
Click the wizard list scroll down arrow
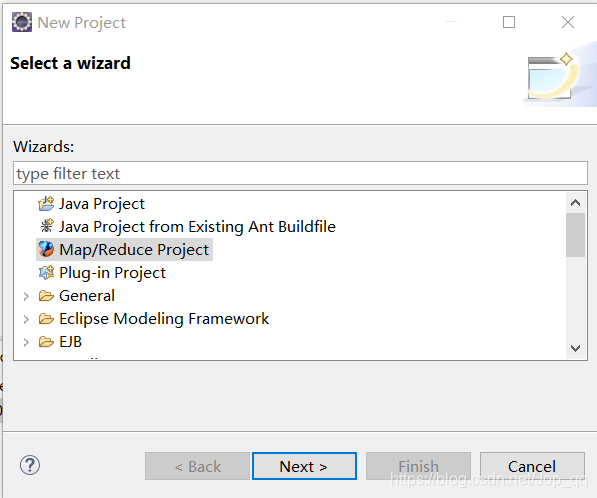click(575, 348)
